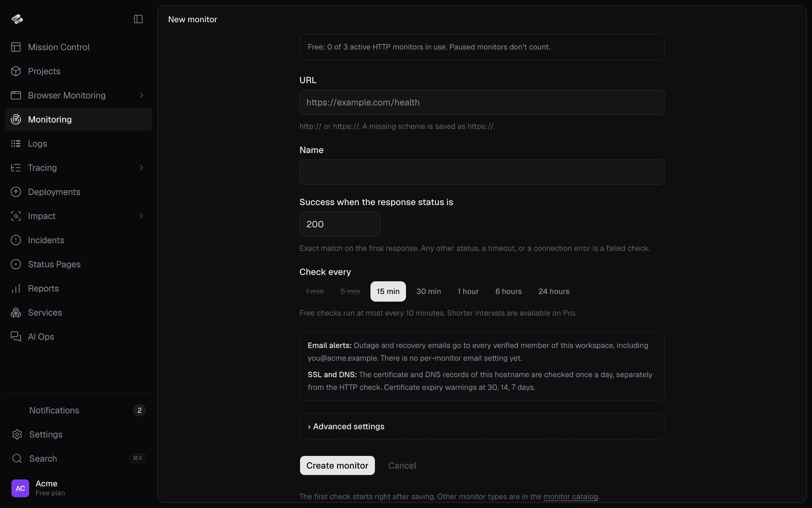This screenshot has width=812, height=508.
Task: Click the Impact scan icon
Action: [x=16, y=216]
